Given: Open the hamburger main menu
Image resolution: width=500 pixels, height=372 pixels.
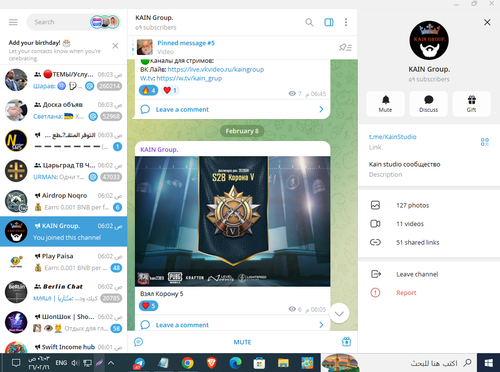Looking at the screenshot, I should point(13,22).
